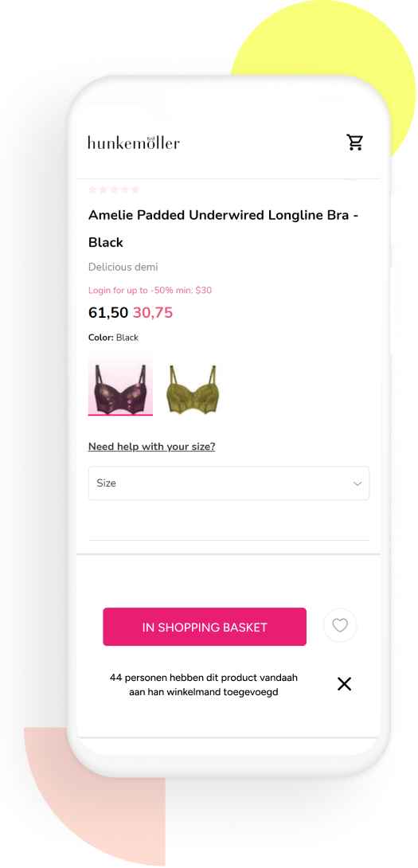Select the olive green bra color swatch
418x868 pixels.
pos(192,389)
